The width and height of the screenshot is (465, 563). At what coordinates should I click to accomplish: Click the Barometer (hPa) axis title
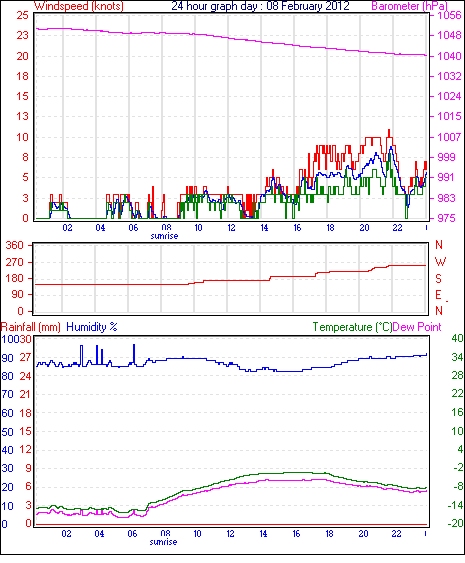[410, 6]
